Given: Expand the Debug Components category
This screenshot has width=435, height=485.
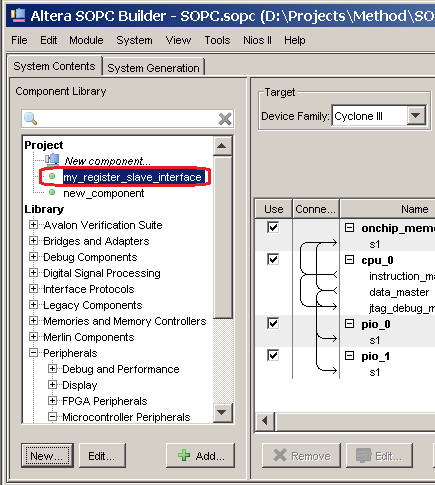Looking at the screenshot, I should click(33, 256).
